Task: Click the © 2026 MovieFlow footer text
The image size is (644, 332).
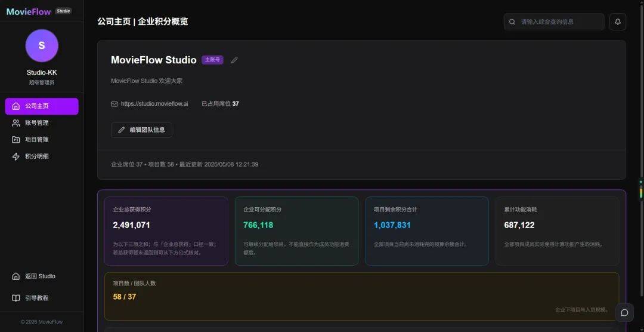Action: coord(42,322)
